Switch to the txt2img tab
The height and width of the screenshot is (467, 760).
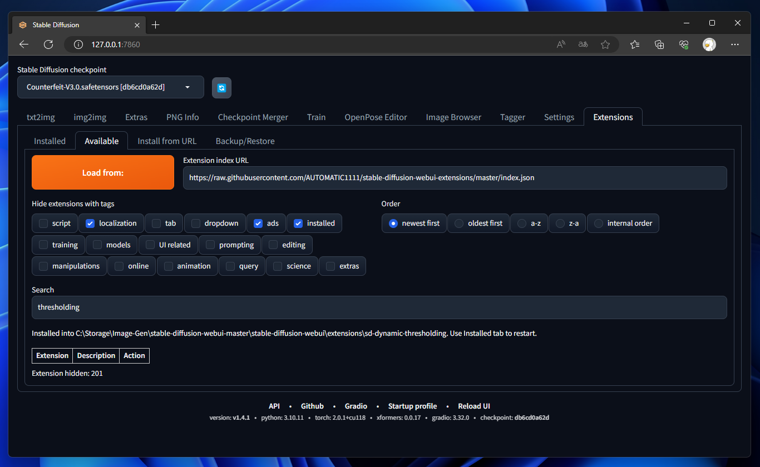click(x=41, y=117)
